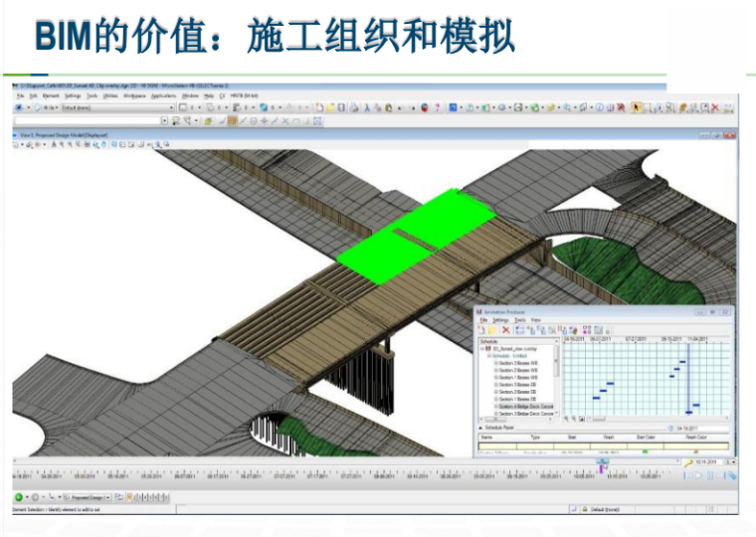Click the key icon beside the timeline date
Screen dimensions: 756x537
click(687, 462)
